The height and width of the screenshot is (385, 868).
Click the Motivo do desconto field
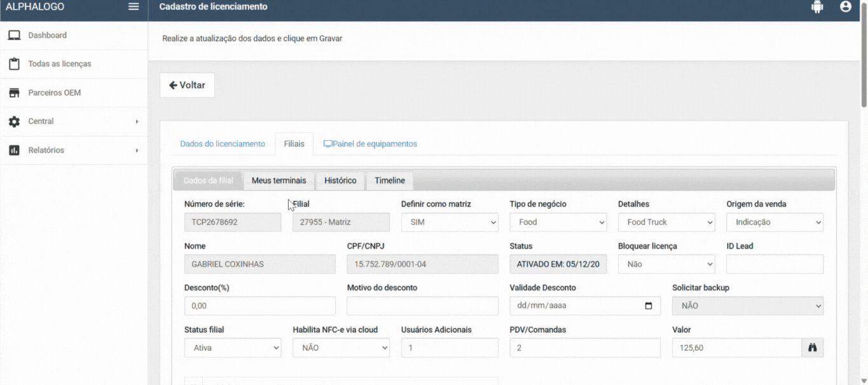tap(422, 306)
